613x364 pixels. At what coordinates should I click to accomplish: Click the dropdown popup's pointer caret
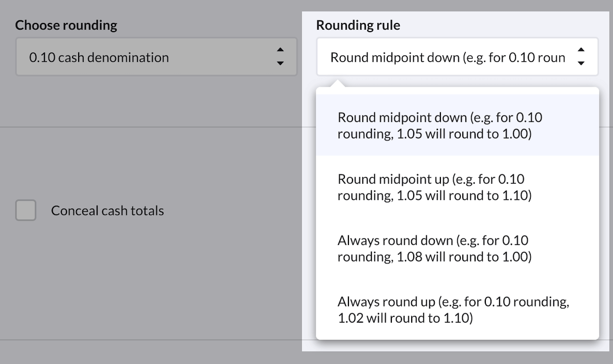click(337, 83)
